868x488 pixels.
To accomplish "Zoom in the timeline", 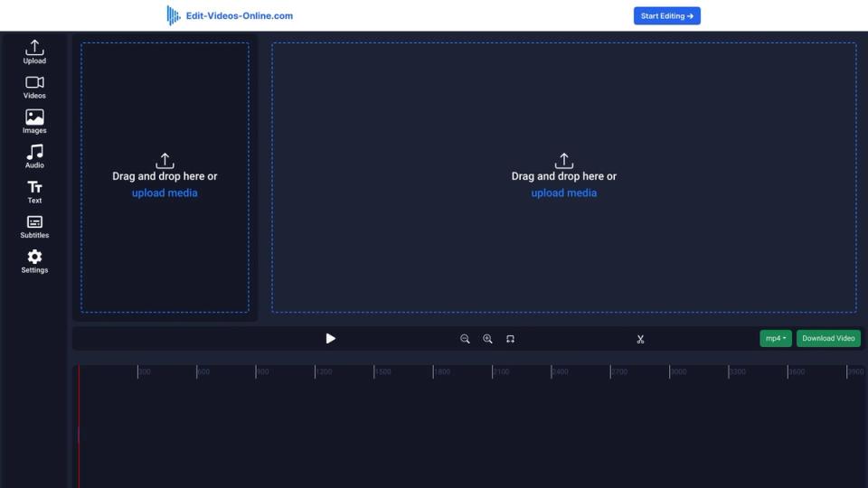I will tap(487, 339).
